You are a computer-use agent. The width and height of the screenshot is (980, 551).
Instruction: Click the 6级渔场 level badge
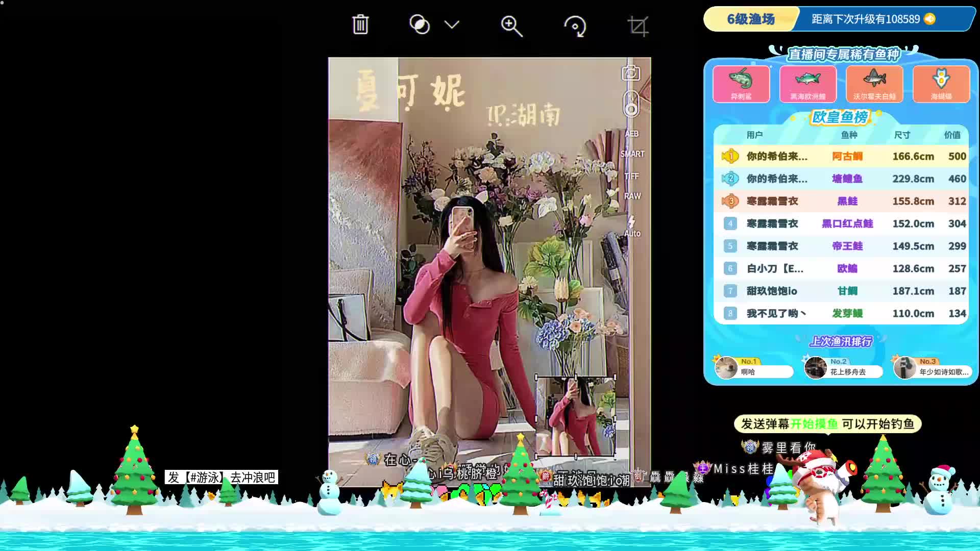coord(750,19)
